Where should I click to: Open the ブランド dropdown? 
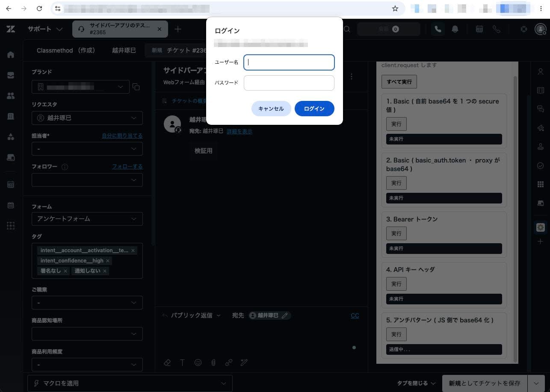80,87
